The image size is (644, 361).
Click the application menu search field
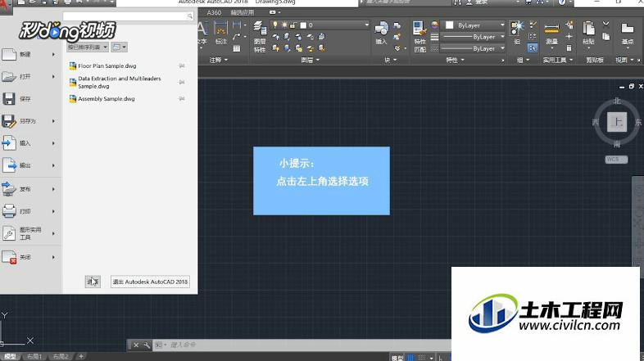(128, 16)
